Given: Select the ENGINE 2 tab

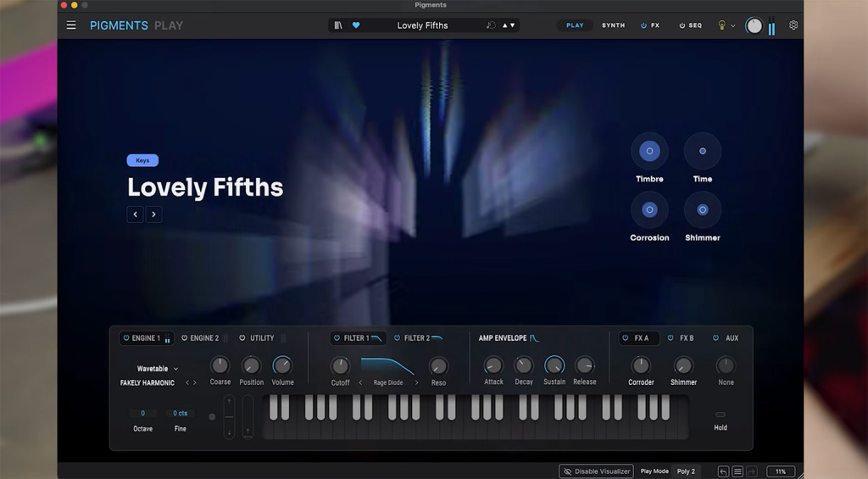Looking at the screenshot, I should (204, 337).
